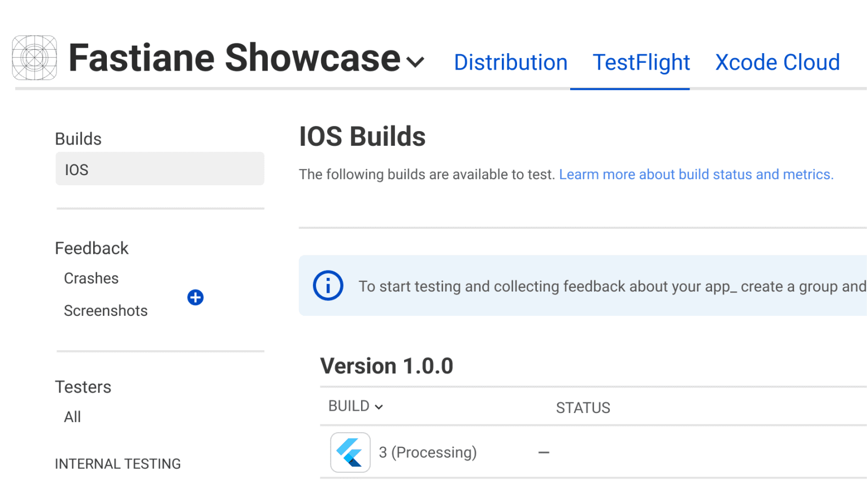
Task: Click the Builds sidebar heading
Action: (78, 138)
